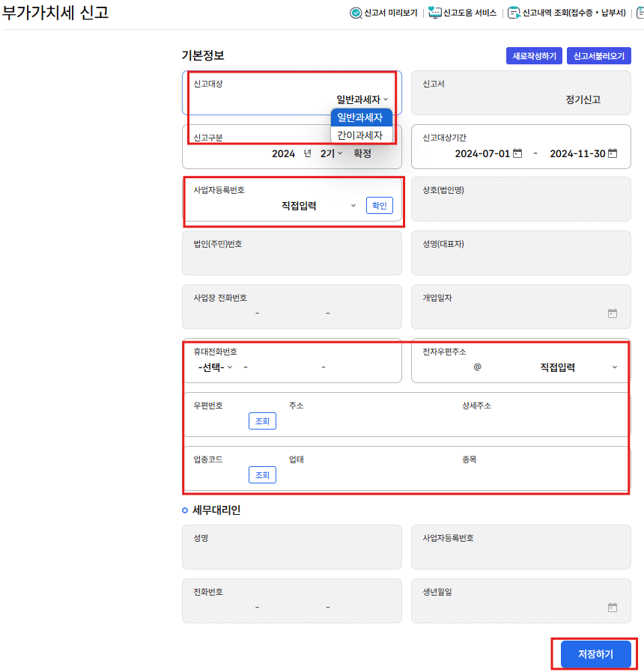Click the 정기신고 value text
644x672 pixels.
(x=583, y=100)
